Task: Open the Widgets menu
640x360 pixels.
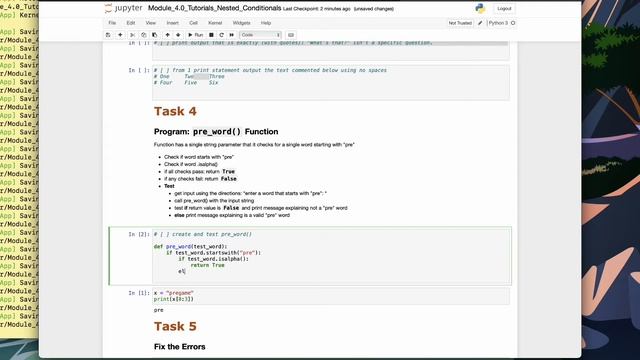Action: coord(241,23)
